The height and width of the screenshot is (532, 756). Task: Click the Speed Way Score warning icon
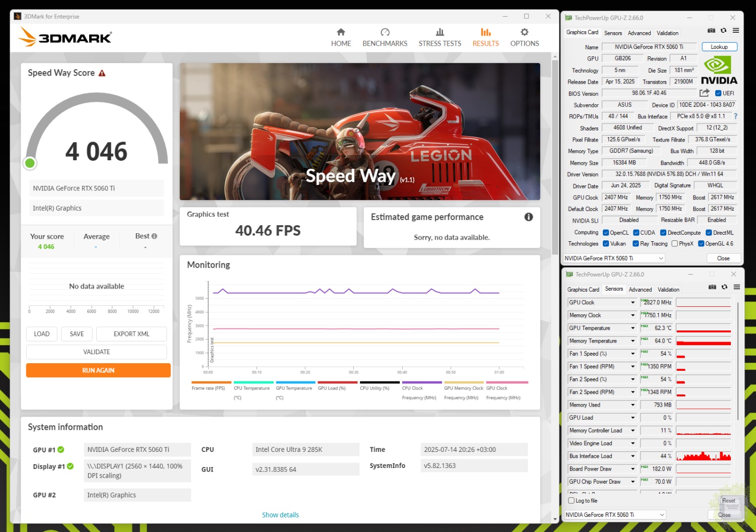coord(102,73)
